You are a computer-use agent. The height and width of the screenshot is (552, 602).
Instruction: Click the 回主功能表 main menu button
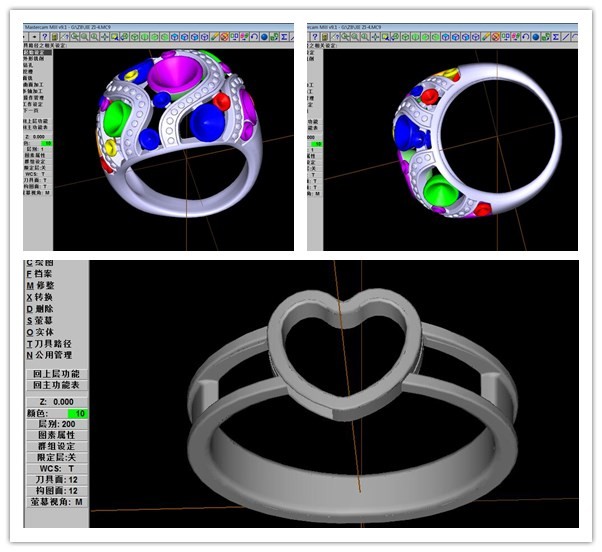click(x=56, y=385)
